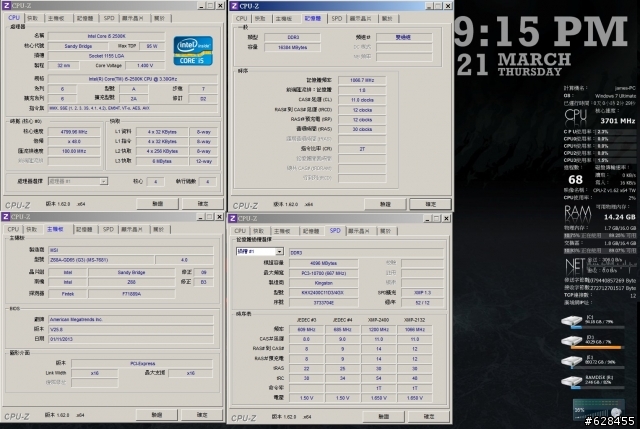Viewport: 640px width, 429px height.
Task: Click the RAM icon in the system monitor widget
Action: pos(578,213)
